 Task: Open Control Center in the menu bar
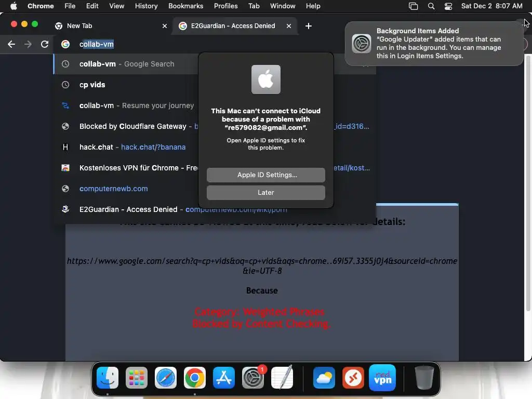tap(448, 6)
